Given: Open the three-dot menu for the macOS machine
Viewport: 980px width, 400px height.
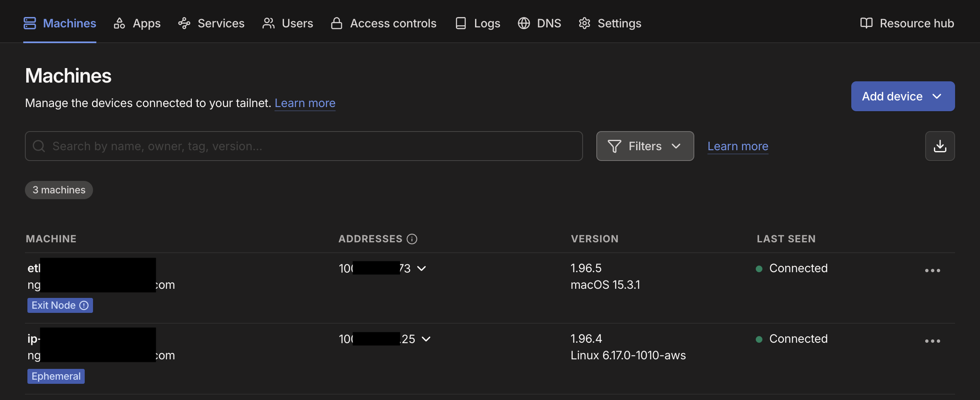Looking at the screenshot, I should coord(932,271).
